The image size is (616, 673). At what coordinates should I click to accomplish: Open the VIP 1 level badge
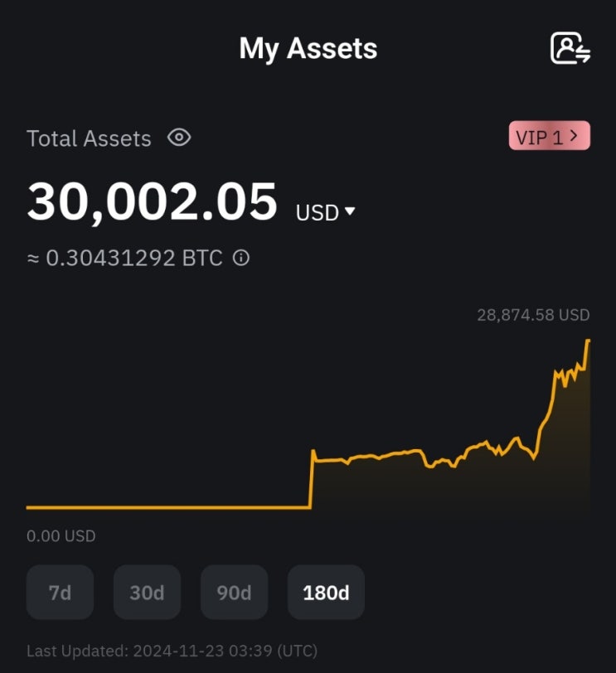click(x=550, y=136)
